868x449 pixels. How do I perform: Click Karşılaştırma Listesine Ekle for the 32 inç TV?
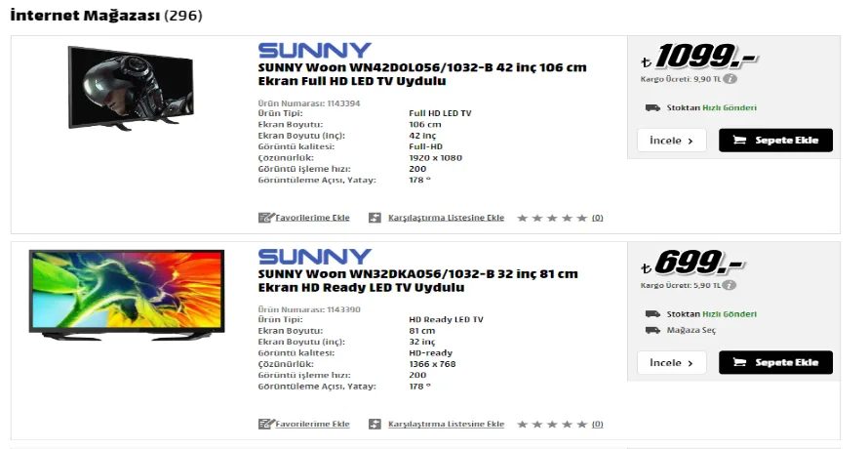(446, 424)
